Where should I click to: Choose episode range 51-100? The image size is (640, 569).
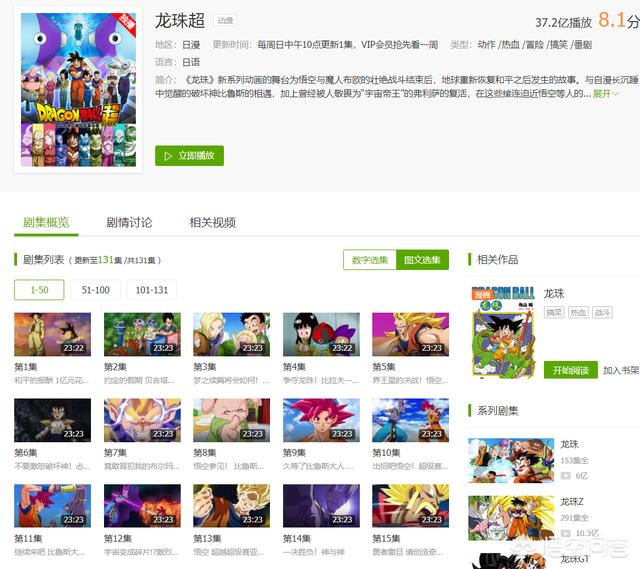pos(96,290)
